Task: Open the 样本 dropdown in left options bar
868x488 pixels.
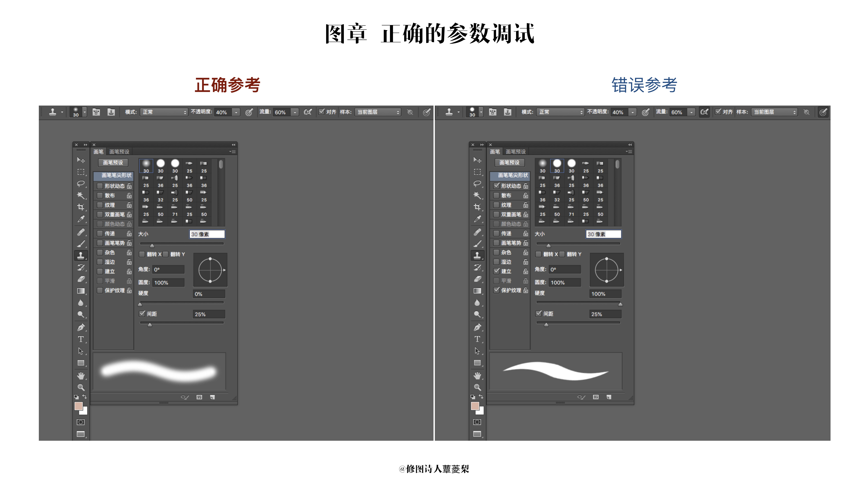Action: [x=378, y=112]
